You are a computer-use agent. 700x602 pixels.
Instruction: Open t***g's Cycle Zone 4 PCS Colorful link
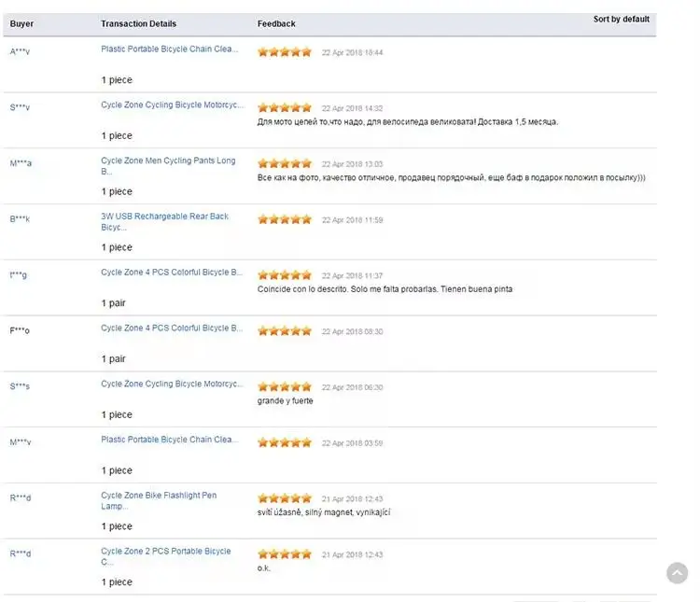pyautogui.click(x=172, y=273)
